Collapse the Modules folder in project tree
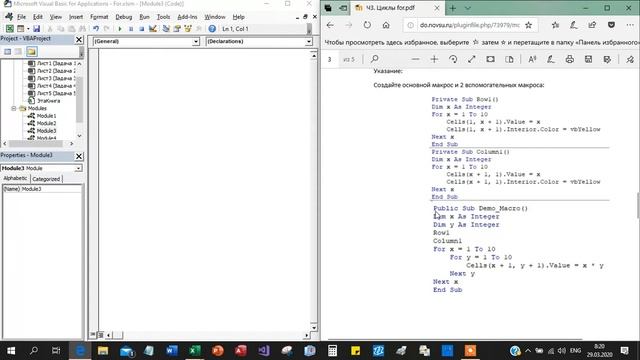The width and height of the screenshot is (640, 360). click(13, 108)
